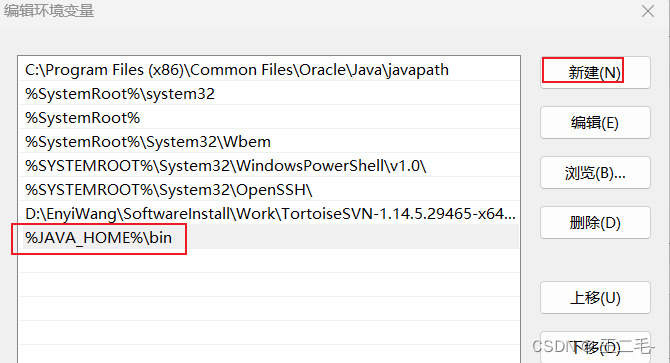Click the 新建(N) button

(595, 73)
